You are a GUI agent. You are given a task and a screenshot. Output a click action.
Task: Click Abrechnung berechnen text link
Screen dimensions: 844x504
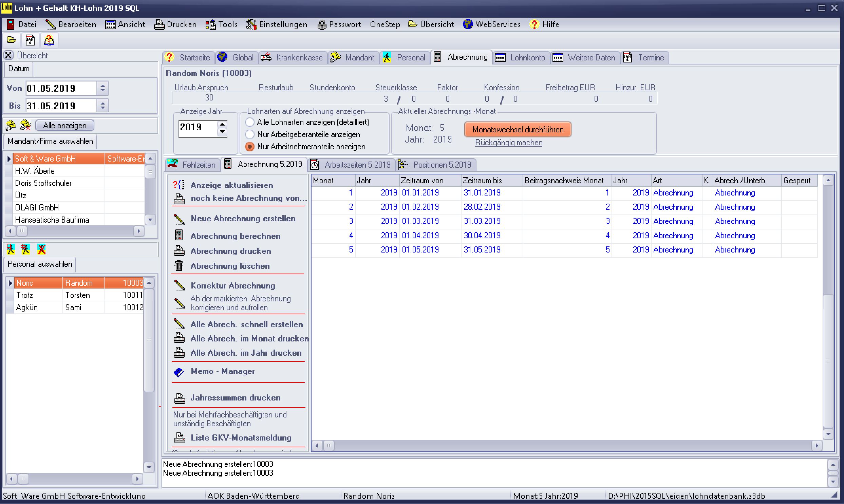click(x=235, y=236)
